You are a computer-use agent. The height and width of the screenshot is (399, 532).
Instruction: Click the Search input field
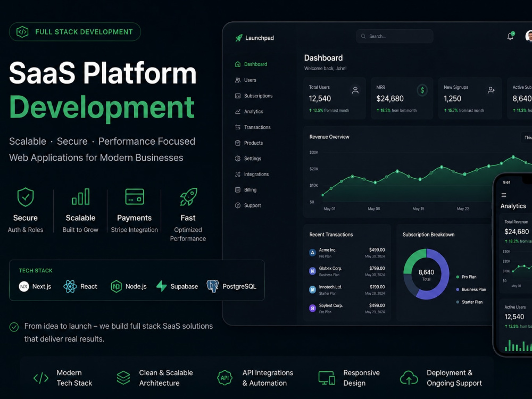[395, 36]
